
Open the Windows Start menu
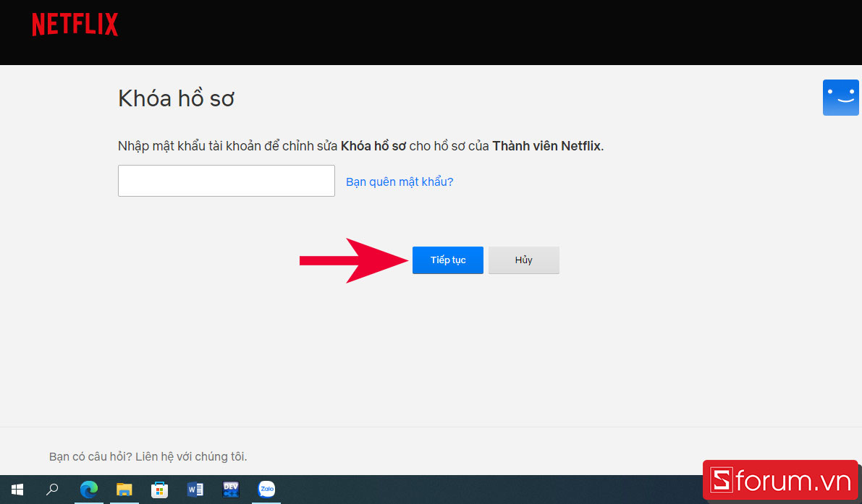pos(17,489)
